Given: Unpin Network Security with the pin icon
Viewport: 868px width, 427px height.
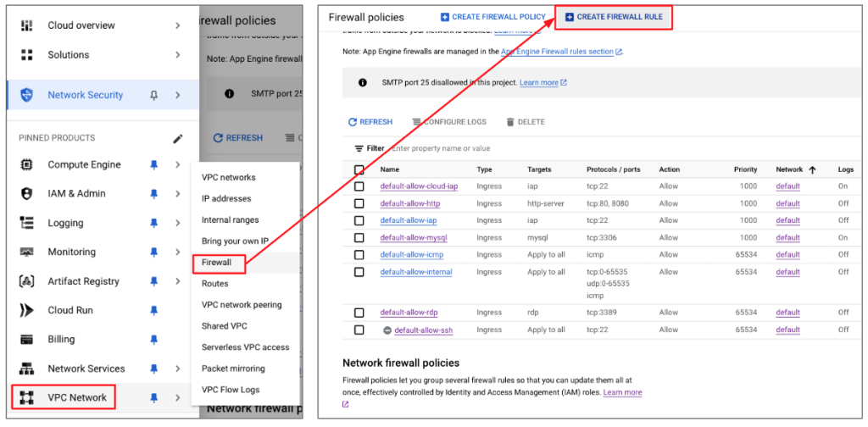Looking at the screenshot, I should click(x=154, y=95).
